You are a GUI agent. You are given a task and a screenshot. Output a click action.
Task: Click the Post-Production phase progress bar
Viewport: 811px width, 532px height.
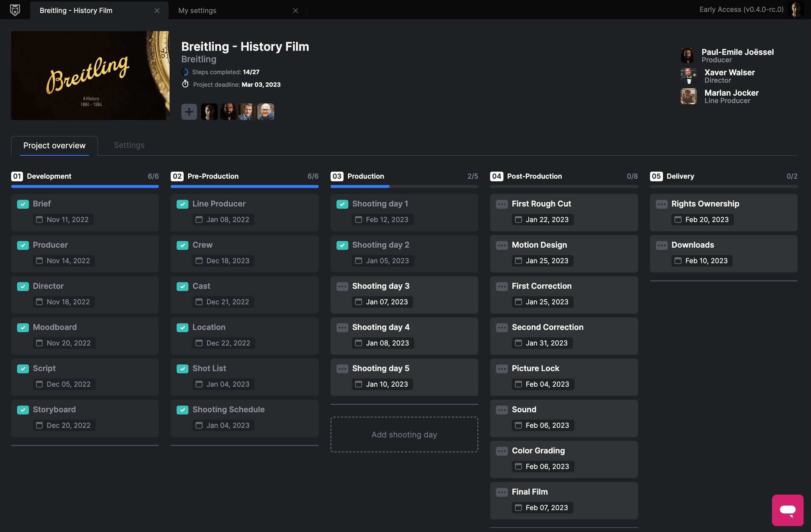564,186
